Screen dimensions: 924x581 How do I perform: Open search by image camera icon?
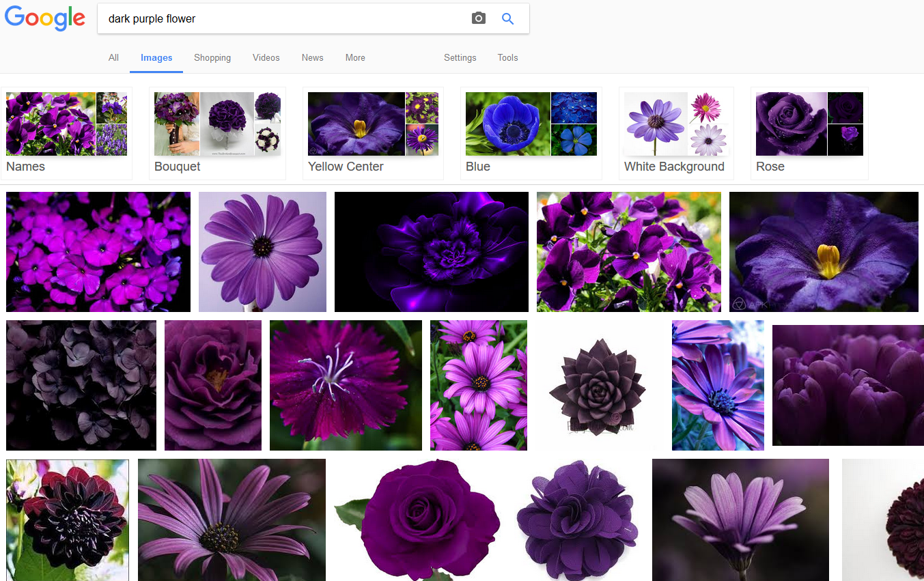479,18
